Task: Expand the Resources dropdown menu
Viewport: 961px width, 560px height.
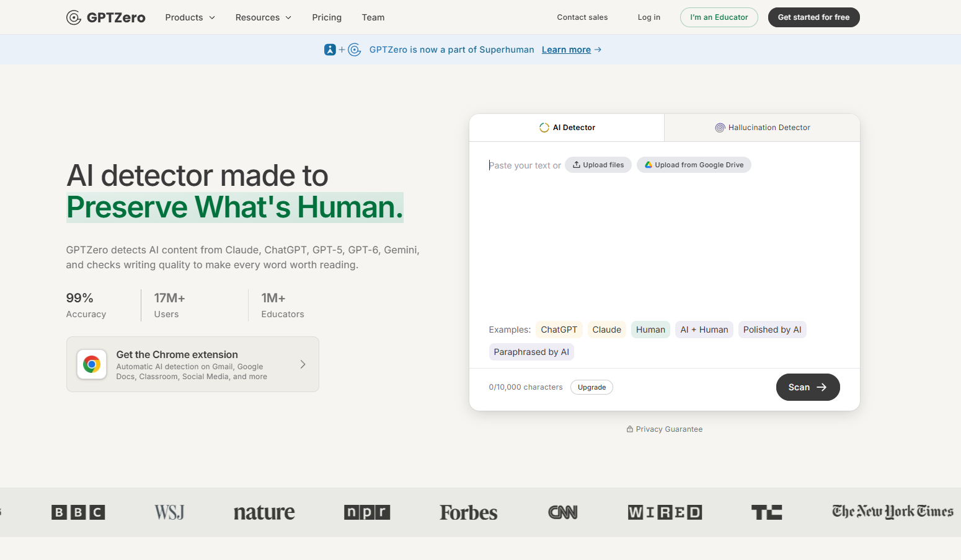Action: coord(263,17)
